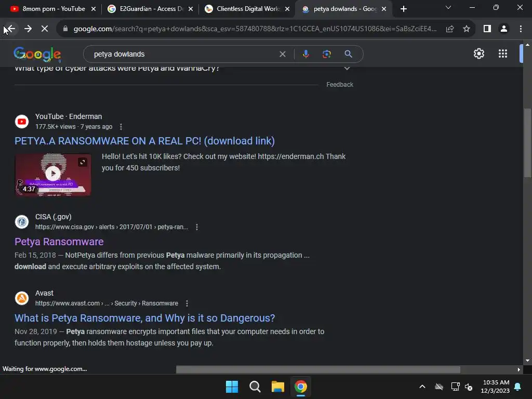Search by image with Google Lens icon
This screenshot has width=532, height=399.
click(326, 54)
